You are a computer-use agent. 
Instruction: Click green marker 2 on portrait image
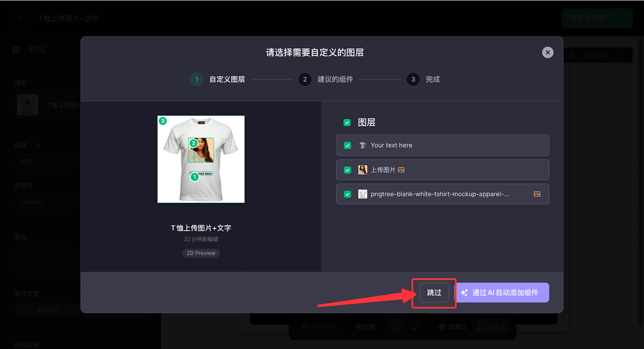coord(194,143)
